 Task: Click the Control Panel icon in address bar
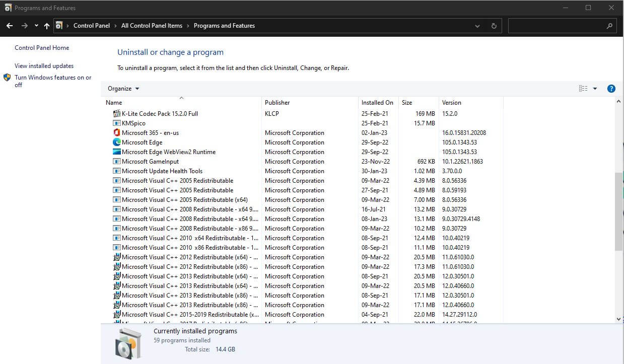(59, 26)
